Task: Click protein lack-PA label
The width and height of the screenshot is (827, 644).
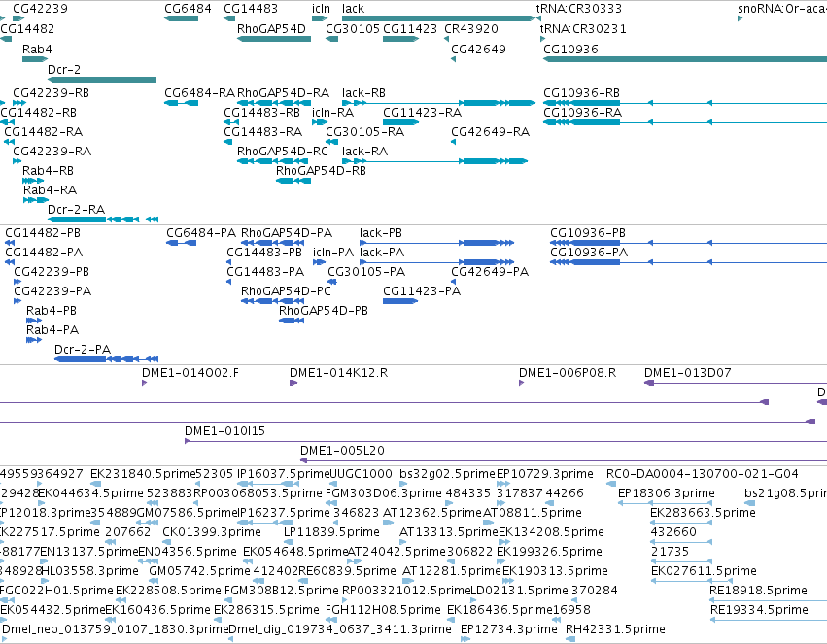Action: tap(381, 253)
